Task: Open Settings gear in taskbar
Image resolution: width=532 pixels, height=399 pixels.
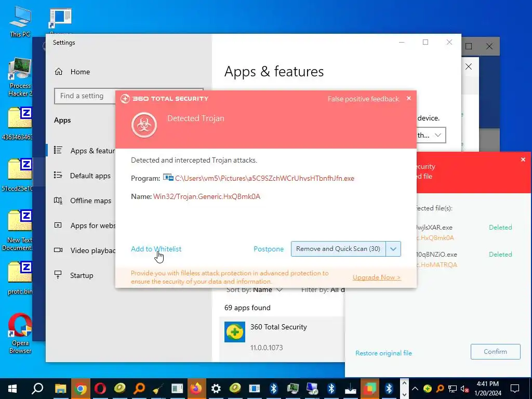Action: (x=216, y=389)
